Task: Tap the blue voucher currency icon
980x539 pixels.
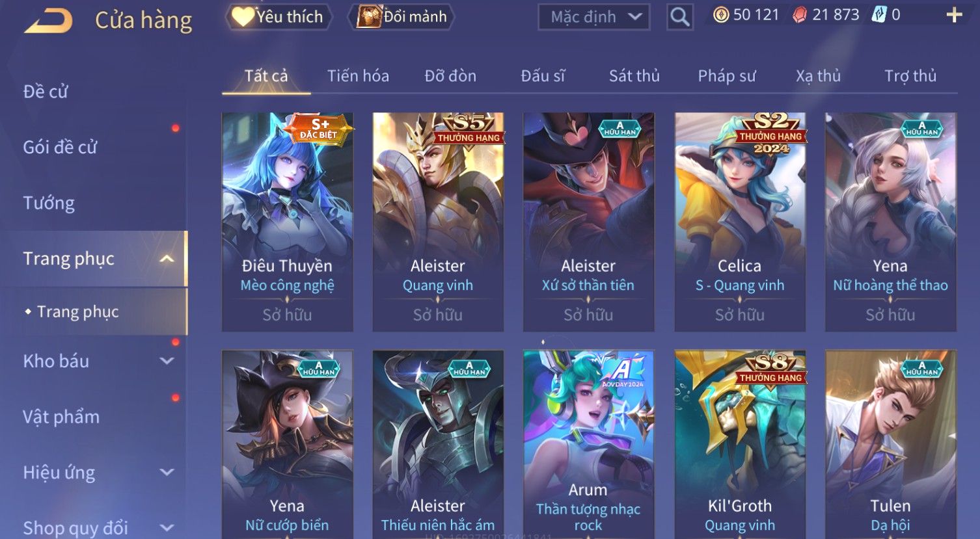Action: [x=878, y=15]
